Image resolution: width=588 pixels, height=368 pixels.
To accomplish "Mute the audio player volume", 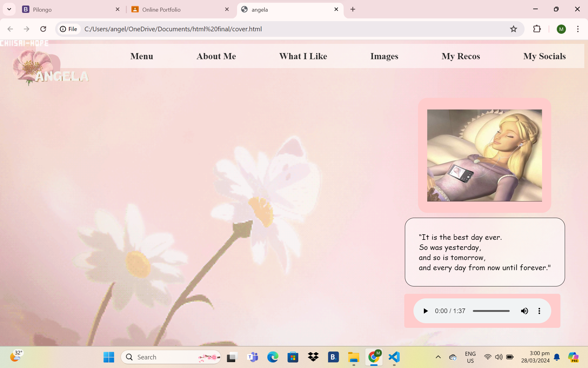I will tap(524, 311).
